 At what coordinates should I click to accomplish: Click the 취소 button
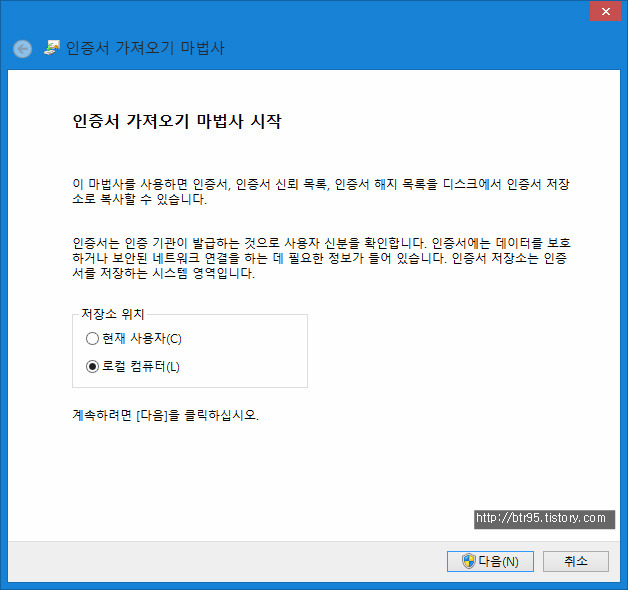[576, 561]
